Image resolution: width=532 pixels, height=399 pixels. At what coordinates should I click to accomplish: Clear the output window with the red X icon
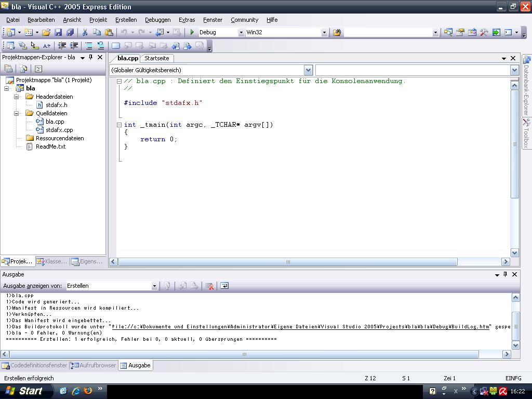click(x=209, y=286)
